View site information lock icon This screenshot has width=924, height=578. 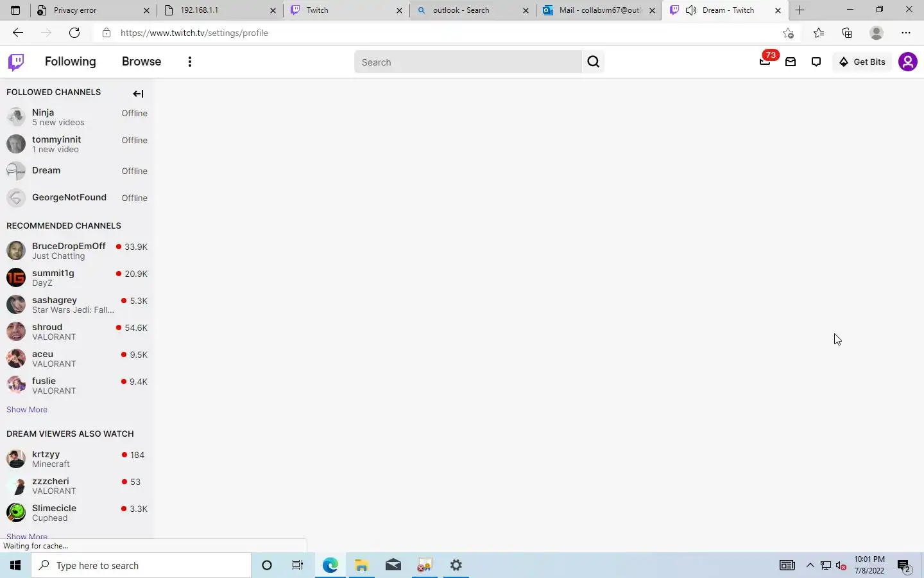pyautogui.click(x=107, y=33)
